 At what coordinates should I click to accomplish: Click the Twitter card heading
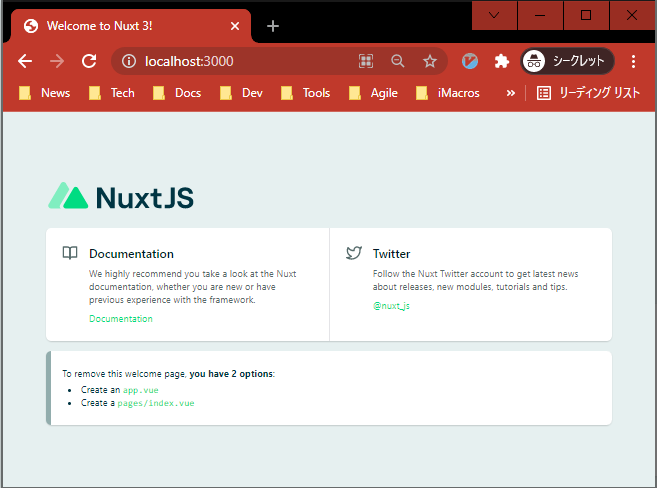click(391, 254)
